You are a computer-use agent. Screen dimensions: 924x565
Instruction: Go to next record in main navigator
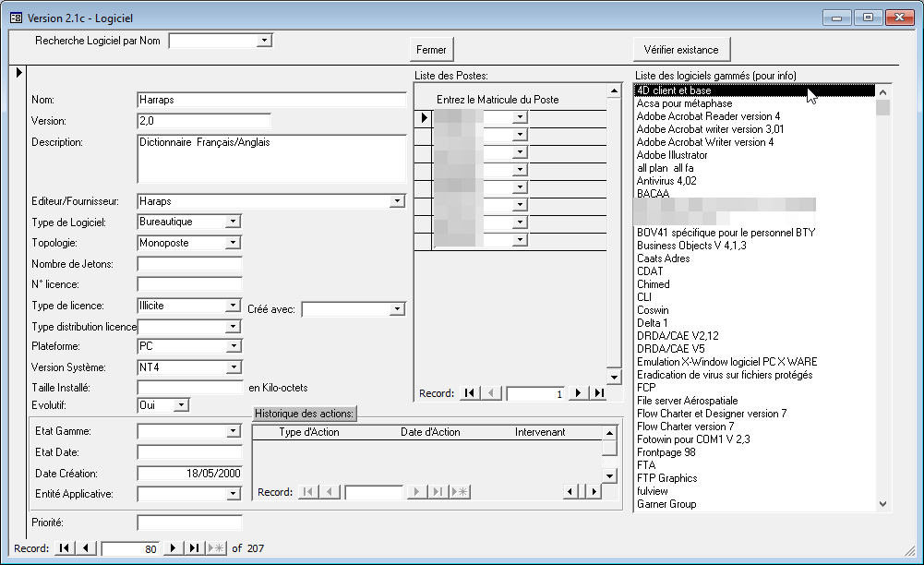pyautogui.click(x=172, y=547)
